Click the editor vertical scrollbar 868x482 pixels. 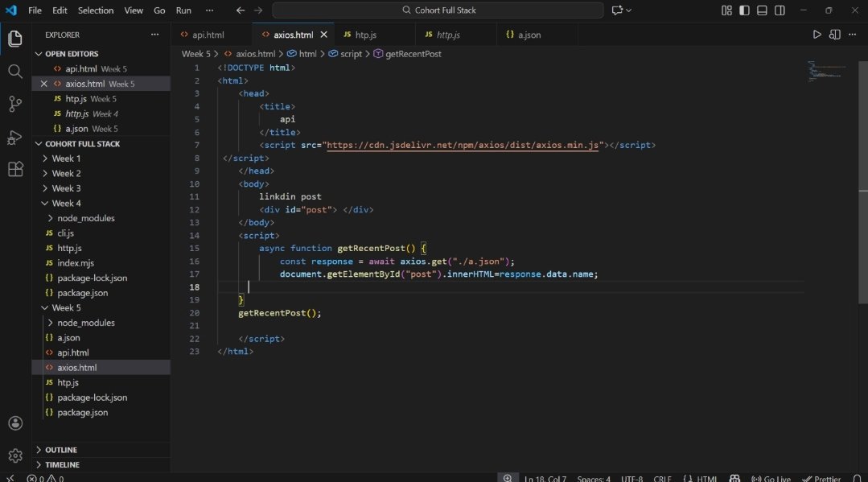(x=863, y=182)
